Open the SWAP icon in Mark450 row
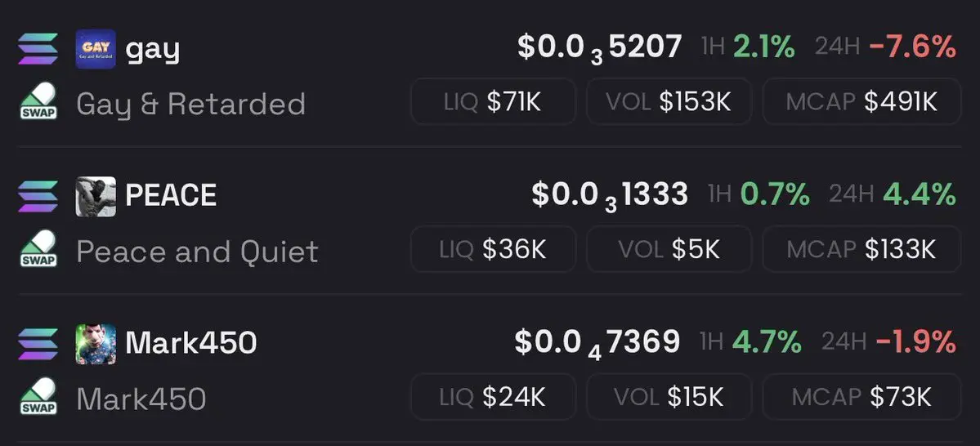 (38, 397)
